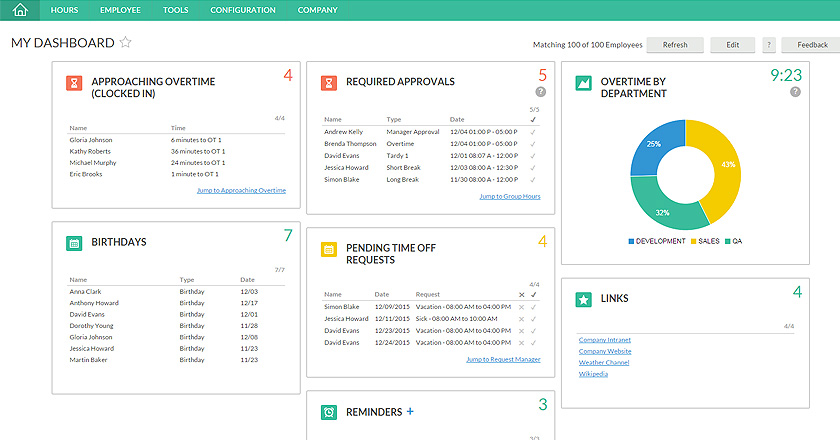Approve David Evans's 12/24/2015 vacation request
Screen dimensions: 840x440
[x=533, y=342]
